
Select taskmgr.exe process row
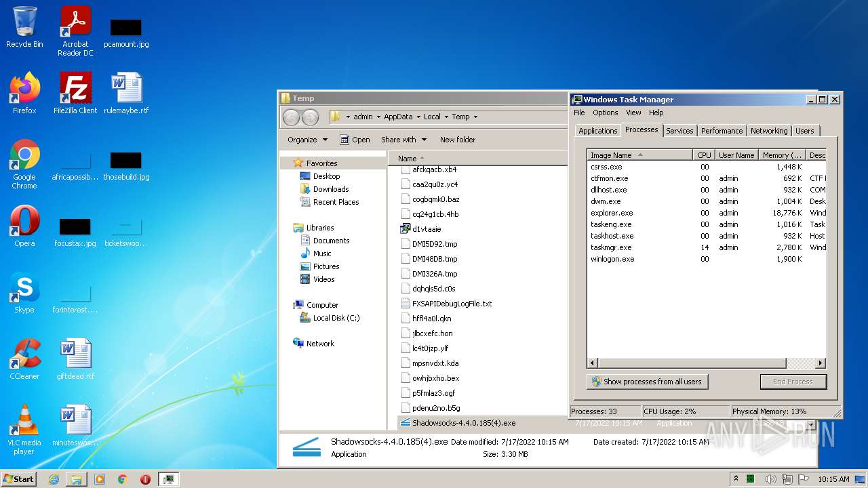click(706, 247)
